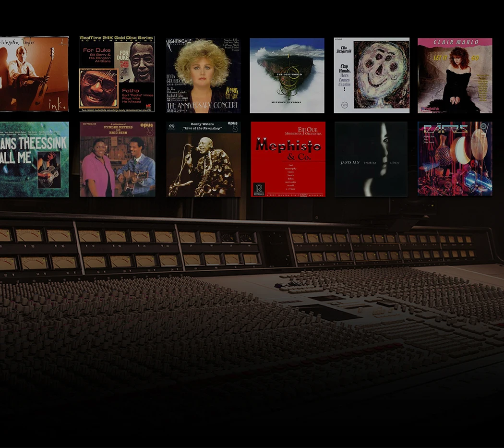Open Janis Ian 'Breaking Silence' album cover

point(371,159)
